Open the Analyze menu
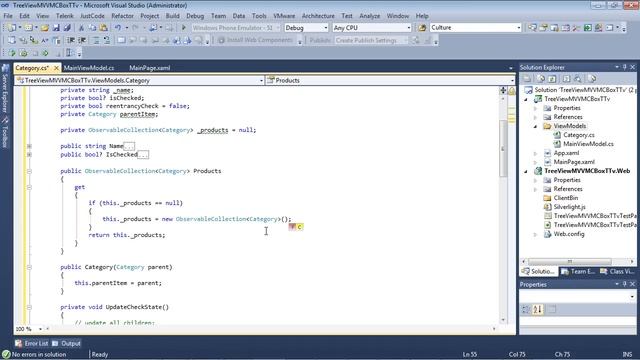The height and width of the screenshot is (360, 640). pos(369,16)
